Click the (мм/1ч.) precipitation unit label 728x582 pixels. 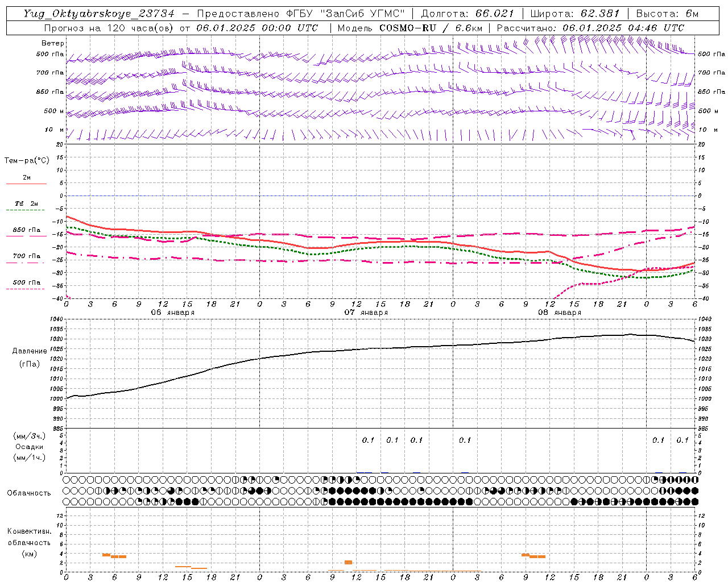coord(30,458)
